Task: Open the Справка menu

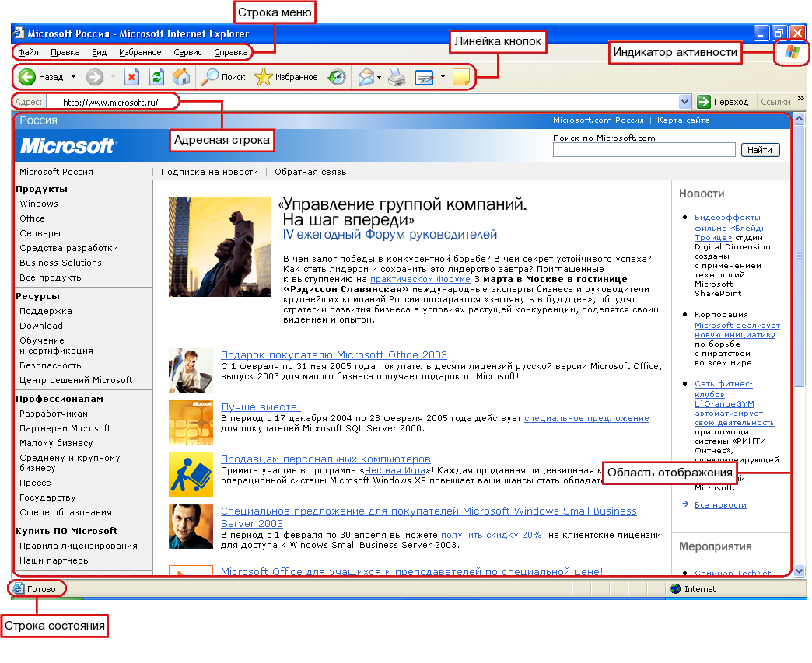Action: [230, 52]
